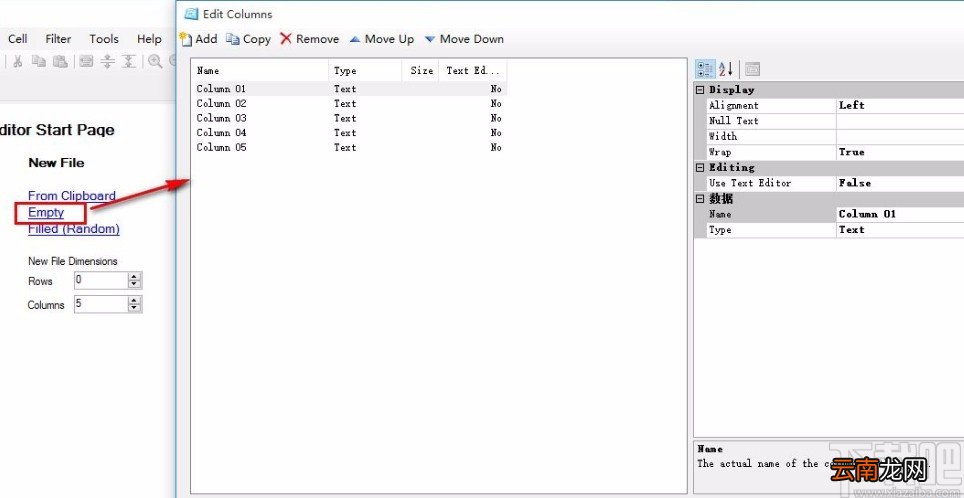
Task: Click the red X Remove button
Action: pyautogui.click(x=309, y=39)
